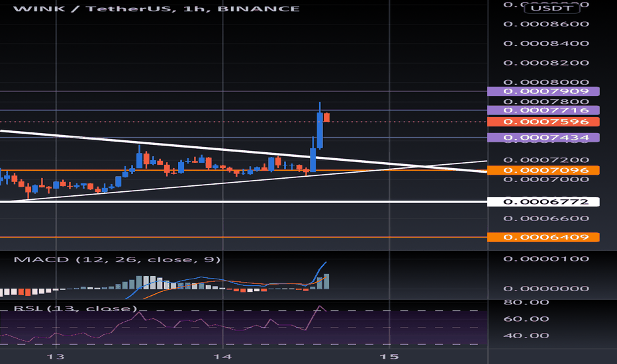This screenshot has height=364, width=617.
Task: Select the orange horizontal line at 0.0006409
Action: 244,237
